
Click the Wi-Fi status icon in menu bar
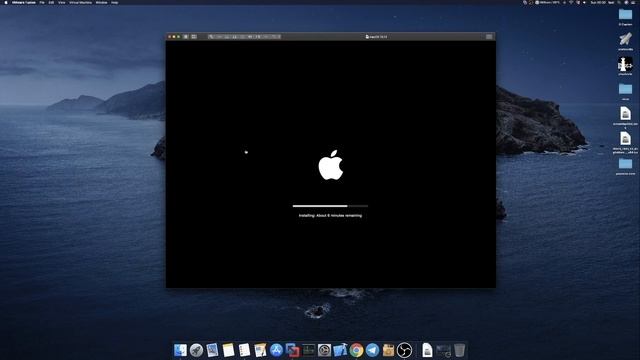coord(571,2)
